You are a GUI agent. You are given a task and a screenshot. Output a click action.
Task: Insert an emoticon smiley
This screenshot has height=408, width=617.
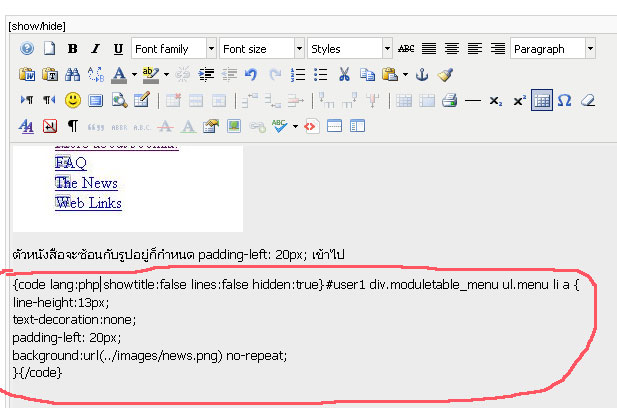pyautogui.click(x=73, y=100)
